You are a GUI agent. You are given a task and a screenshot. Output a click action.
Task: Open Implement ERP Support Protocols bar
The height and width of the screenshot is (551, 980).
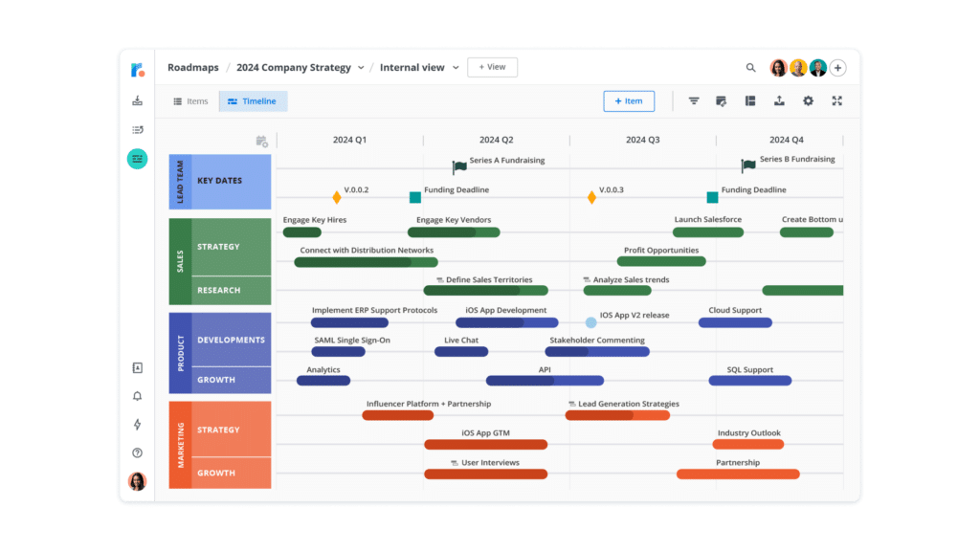tap(349, 323)
